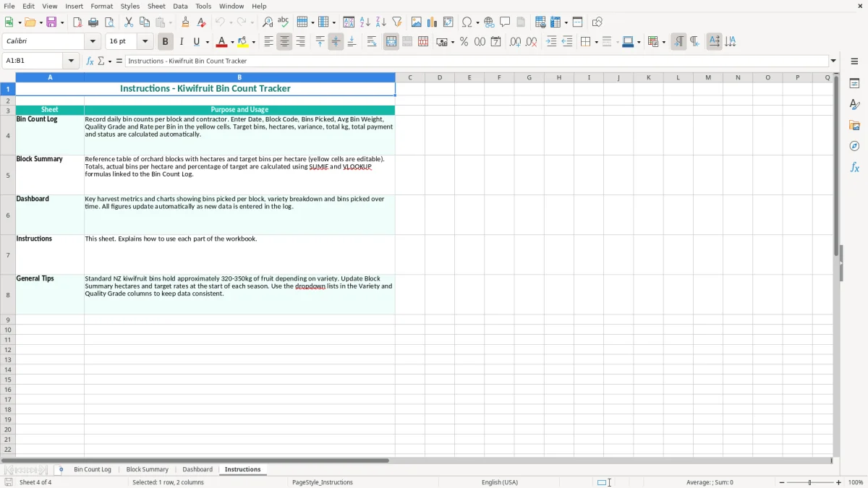Switch to Bin Count Log sheet
868x488 pixels.
tap(93, 469)
